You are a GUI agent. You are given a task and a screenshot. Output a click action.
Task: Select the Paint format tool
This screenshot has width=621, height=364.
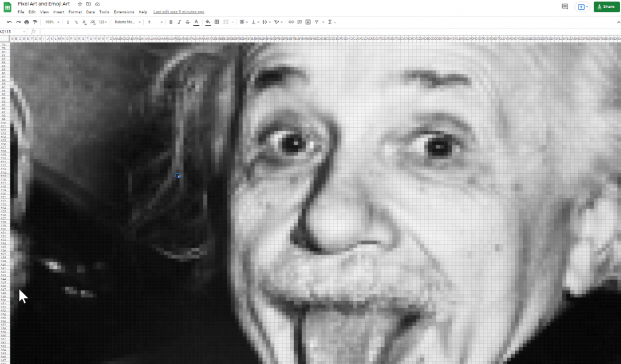coord(35,22)
